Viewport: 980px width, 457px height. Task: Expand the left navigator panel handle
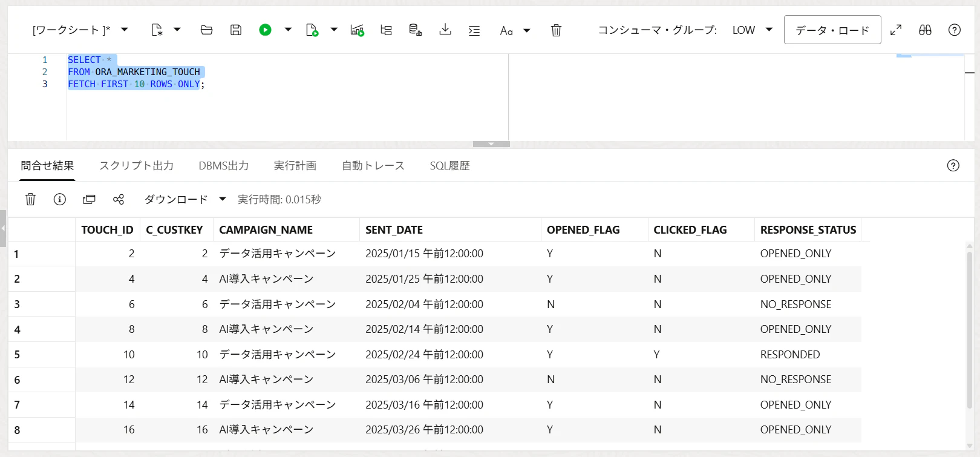coord(3,228)
